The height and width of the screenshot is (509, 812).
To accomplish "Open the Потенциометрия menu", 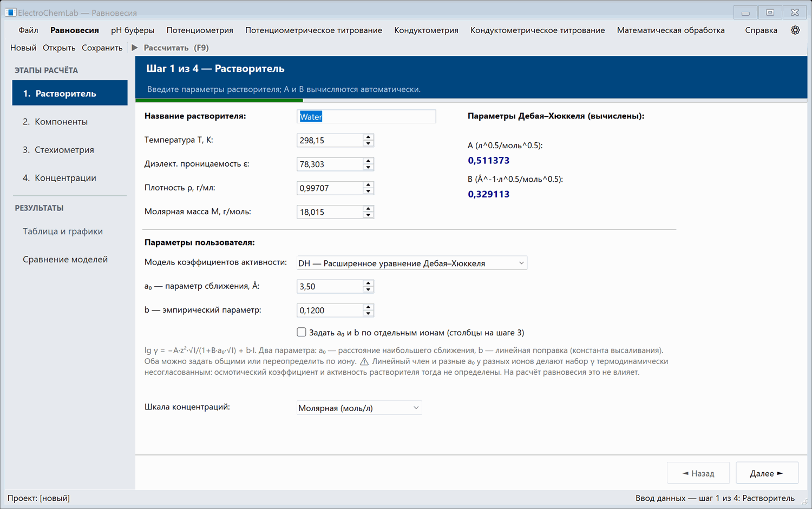I will (200, 30).
